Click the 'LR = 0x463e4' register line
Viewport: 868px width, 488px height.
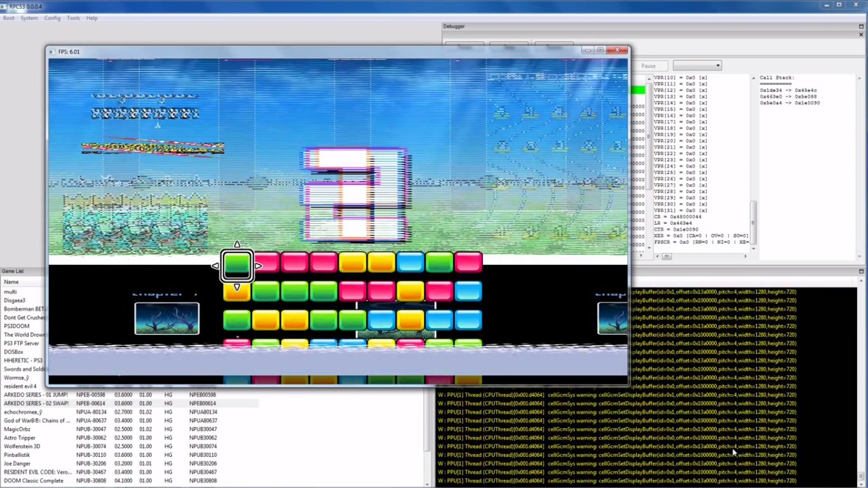672,223
